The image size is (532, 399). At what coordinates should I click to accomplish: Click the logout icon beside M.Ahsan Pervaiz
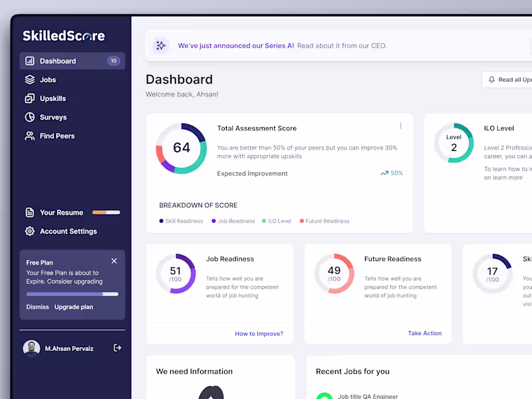pos(117,348)
